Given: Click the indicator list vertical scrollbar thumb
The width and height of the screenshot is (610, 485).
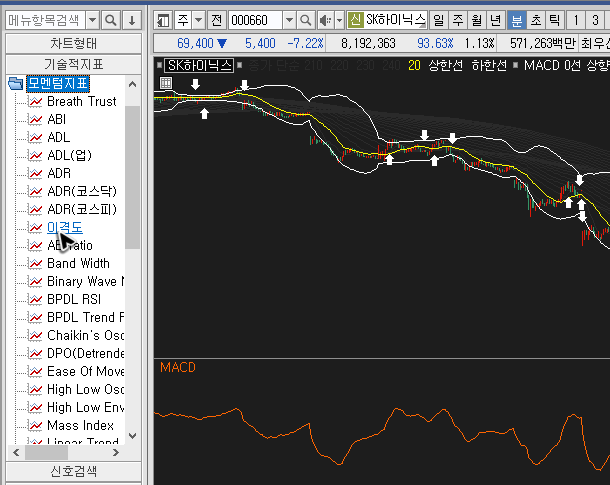Looking at the screenshot, I should [132, 177].
